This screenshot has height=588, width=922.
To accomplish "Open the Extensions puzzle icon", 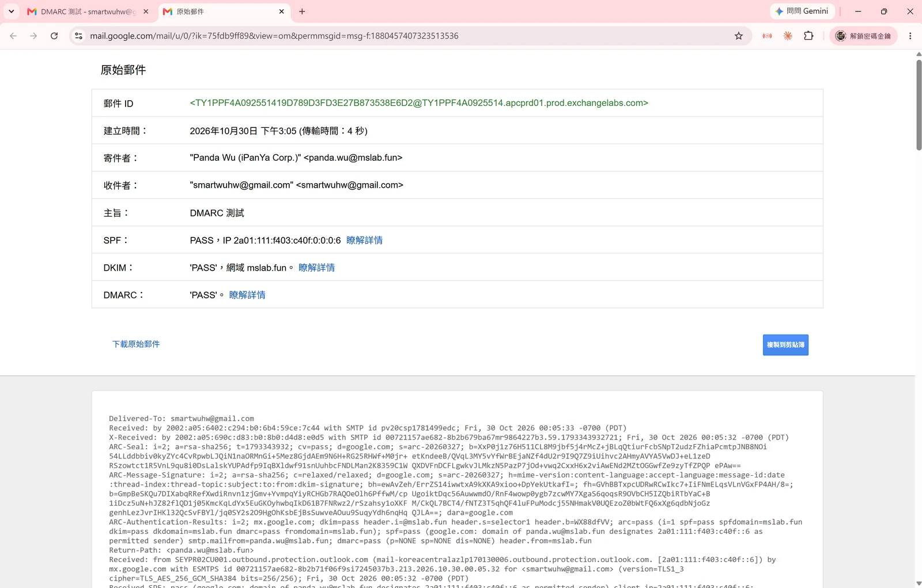I will click(808, 36).
